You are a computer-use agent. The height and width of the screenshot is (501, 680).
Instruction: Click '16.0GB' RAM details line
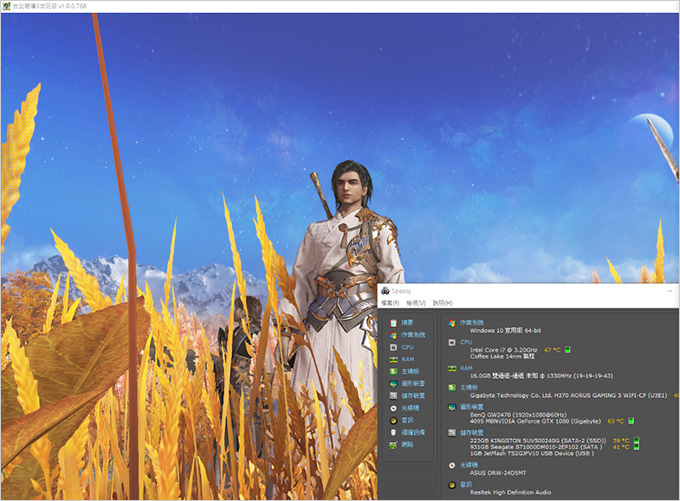pyautogui.click(x=542, y=376)
